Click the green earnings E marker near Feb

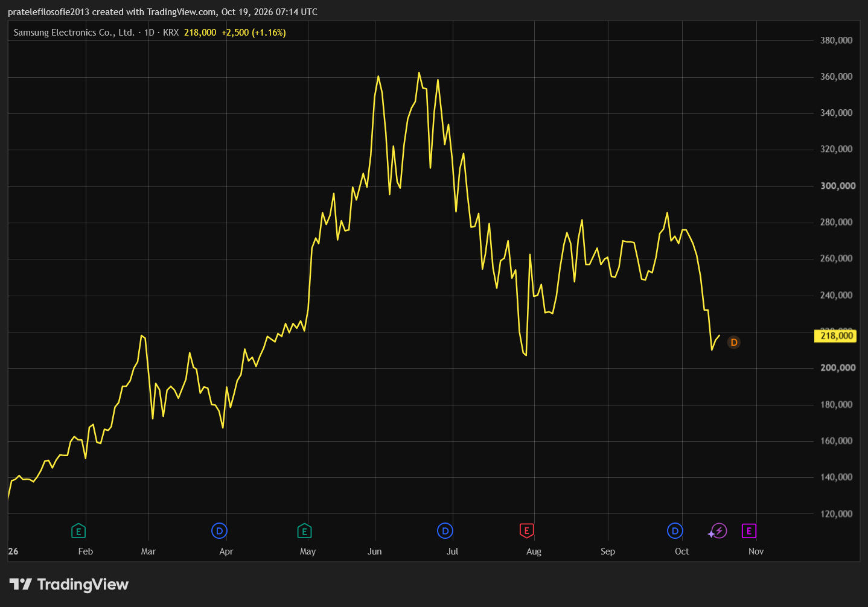coord(78,531)
